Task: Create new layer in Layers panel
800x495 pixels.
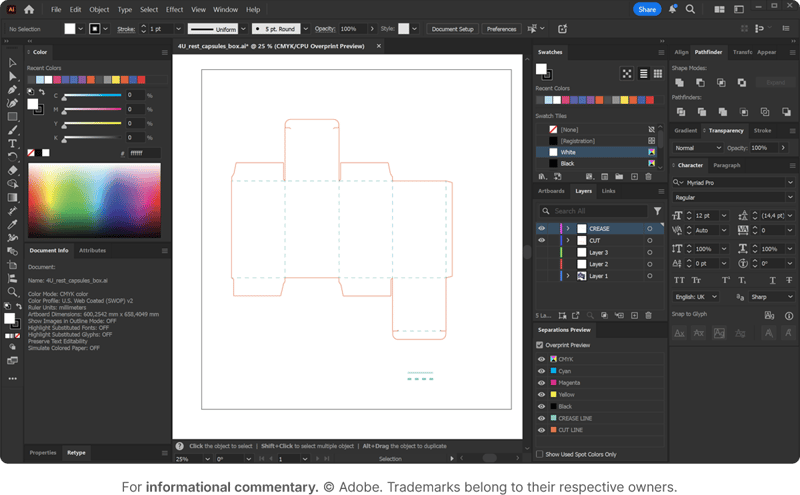Action: pyautogui.click(x=634, y=315)
